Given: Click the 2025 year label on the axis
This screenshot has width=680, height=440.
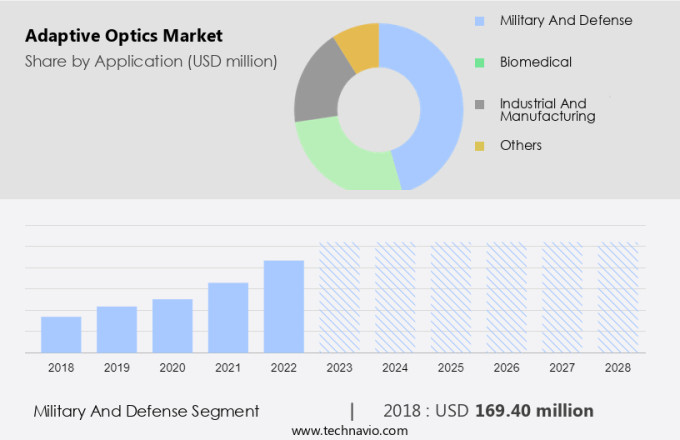Looking at the screenshot, I should point(450,368).
